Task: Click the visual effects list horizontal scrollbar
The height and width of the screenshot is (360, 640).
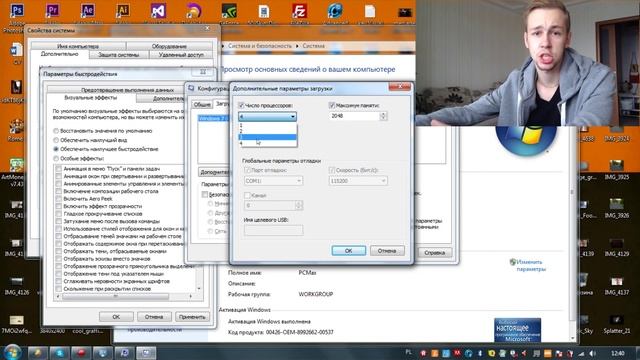Action: [x=124, y=296]
